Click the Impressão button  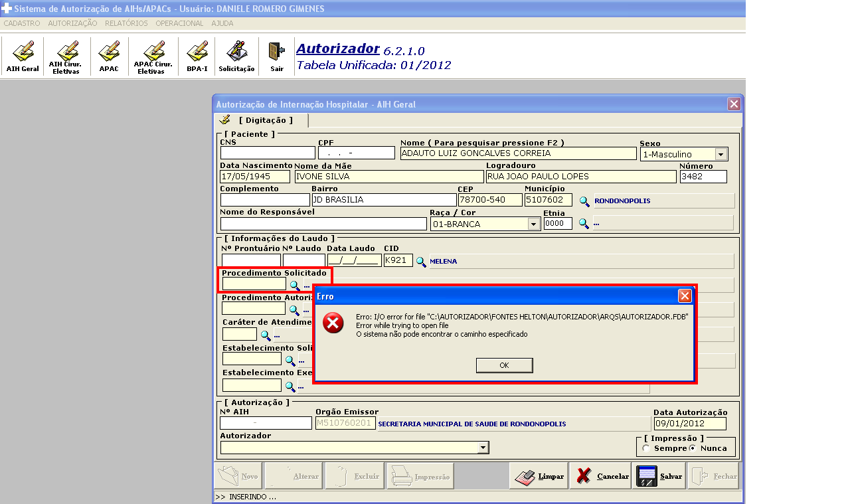[420, 476]
